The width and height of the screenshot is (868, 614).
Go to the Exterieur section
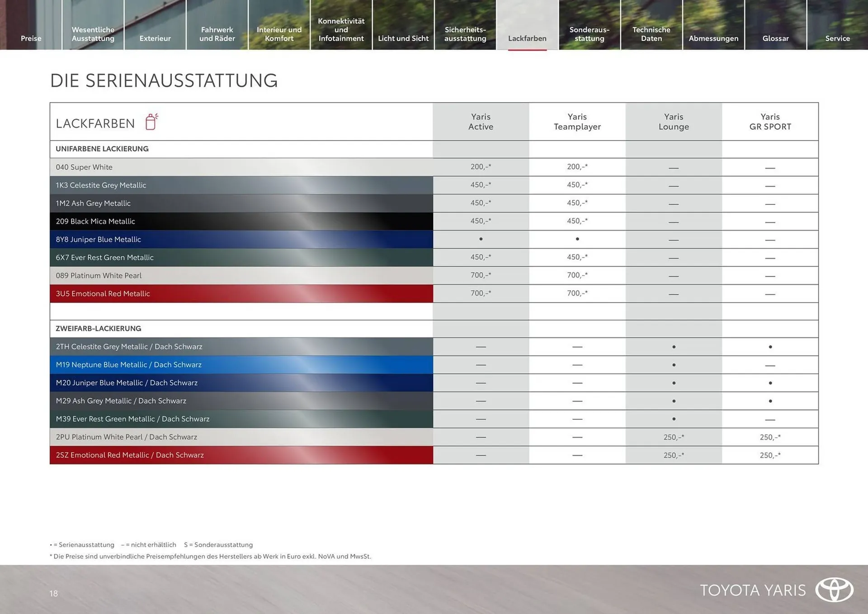coord(155,38)
